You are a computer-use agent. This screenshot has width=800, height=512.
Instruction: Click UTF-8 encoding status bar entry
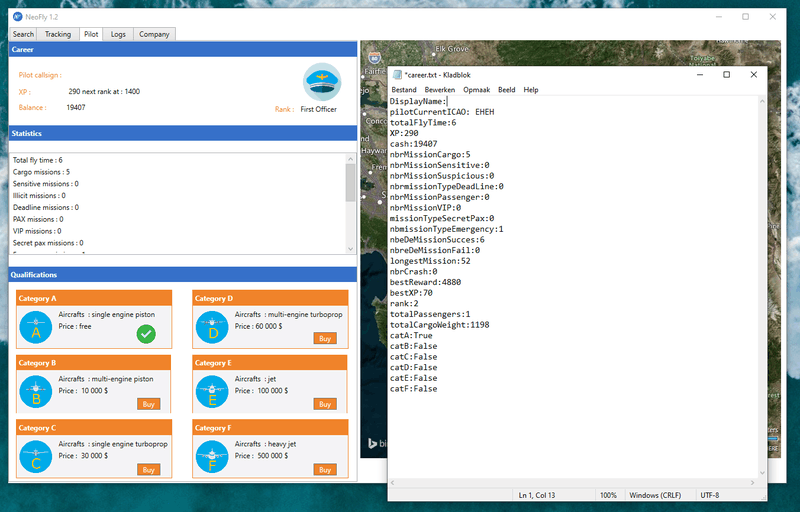(x=710, y=495)
